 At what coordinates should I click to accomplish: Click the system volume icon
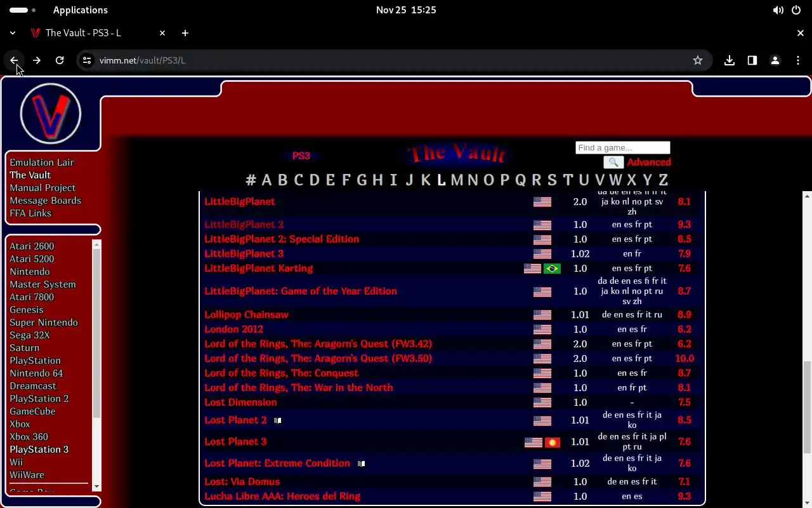[778, 10]
